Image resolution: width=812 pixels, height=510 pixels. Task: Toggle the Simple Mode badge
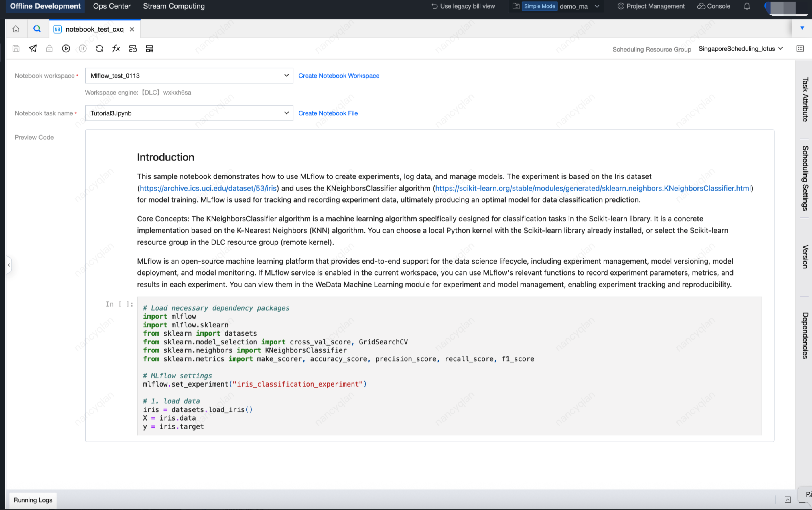point(539,6)
